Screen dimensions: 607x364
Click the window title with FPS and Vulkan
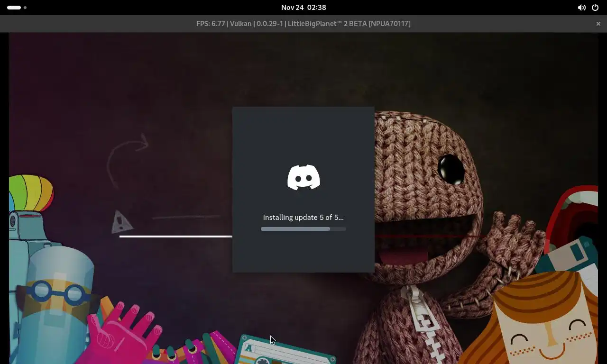(x=303, y=24)
